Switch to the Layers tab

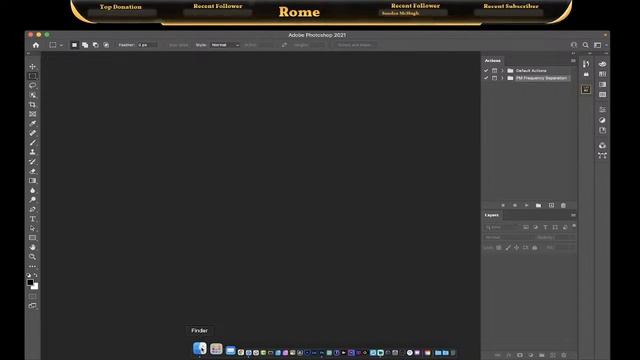492,215
